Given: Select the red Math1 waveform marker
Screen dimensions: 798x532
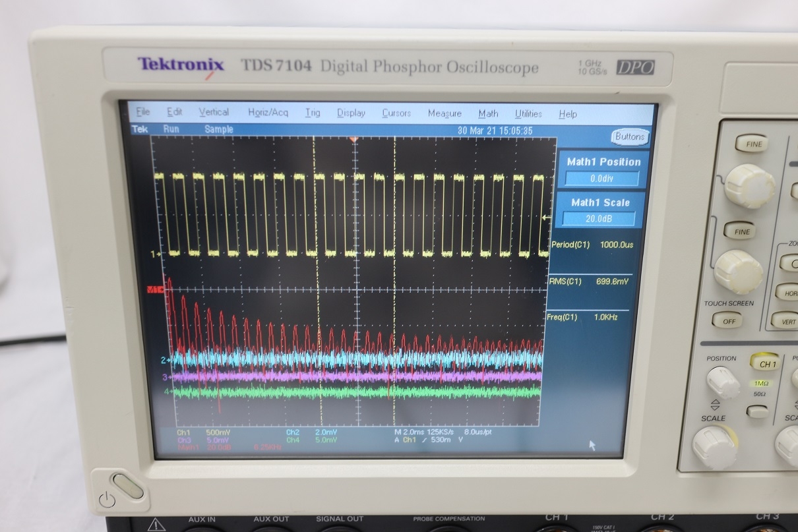Looking at the screenshot, I should [x=154, y=289].
